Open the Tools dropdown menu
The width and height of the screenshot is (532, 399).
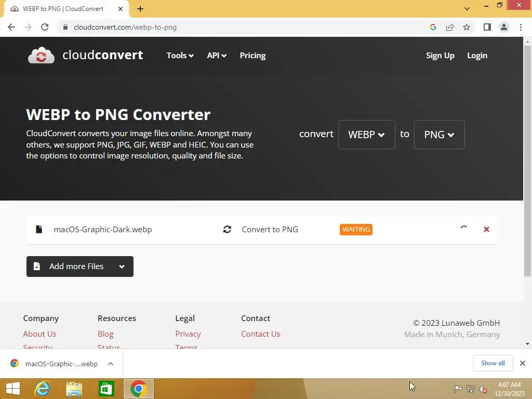[x=180, y=55]
